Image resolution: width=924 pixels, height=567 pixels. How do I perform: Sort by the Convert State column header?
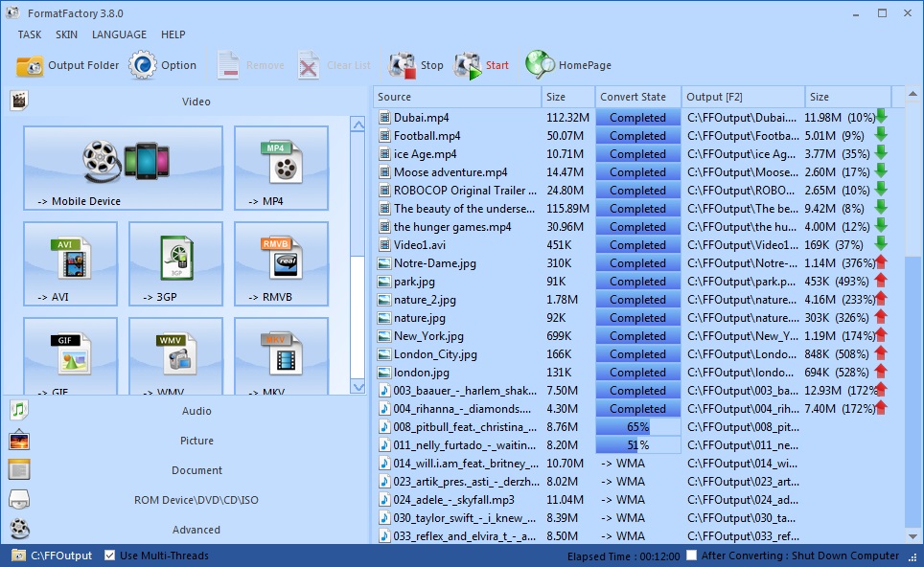(x=638, y=97)
